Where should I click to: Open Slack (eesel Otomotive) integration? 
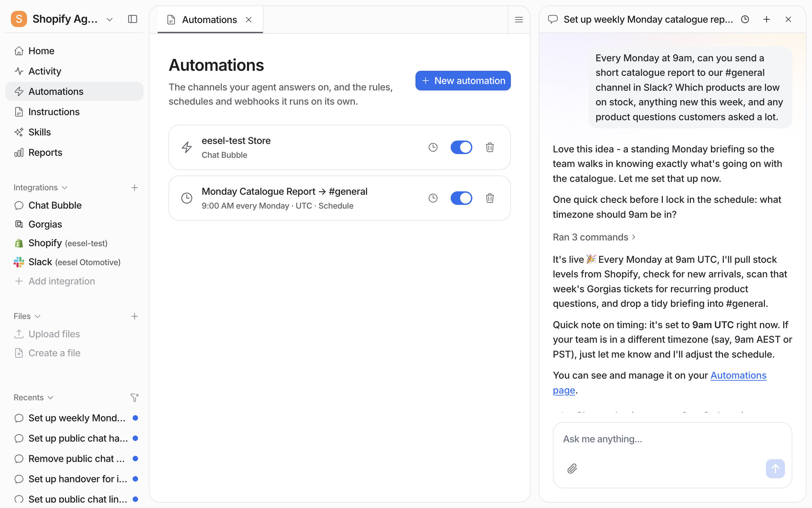(x=74, y=262)
